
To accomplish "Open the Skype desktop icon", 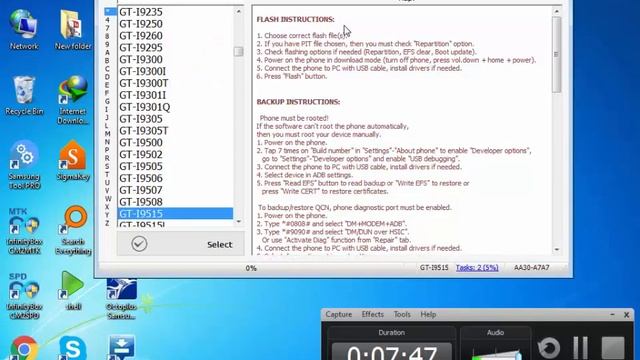I will tap(73, 348).
